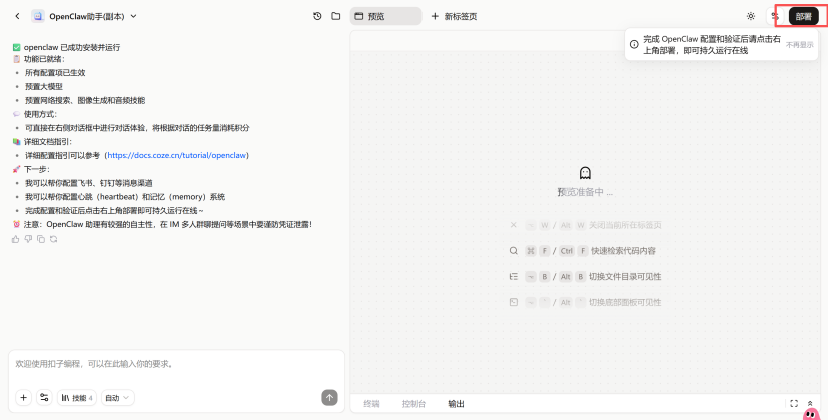828x420 pixels.
Task: Switch to the 终端 tab
Action: click(371, 404)
